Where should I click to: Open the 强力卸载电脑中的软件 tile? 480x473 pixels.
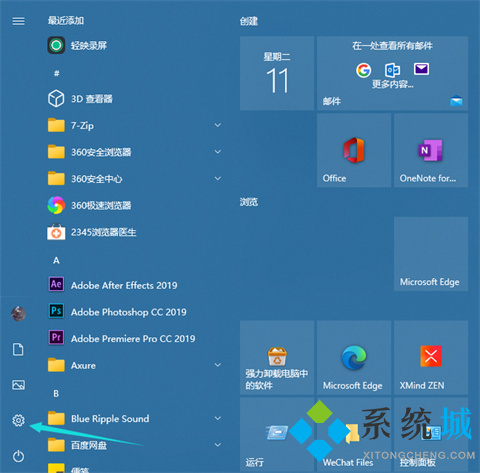[277, 358]
